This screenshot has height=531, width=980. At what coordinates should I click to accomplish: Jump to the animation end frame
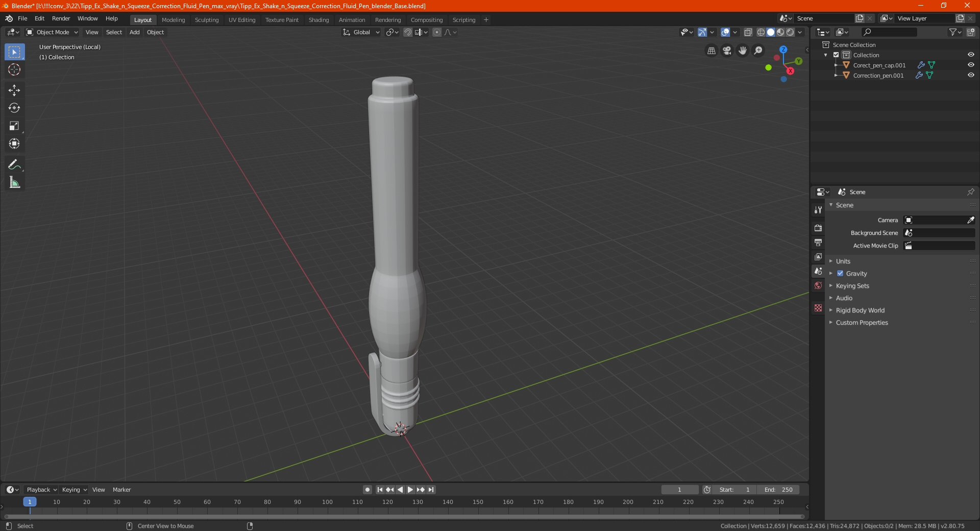pyautogui.click(x=431, y=490)
